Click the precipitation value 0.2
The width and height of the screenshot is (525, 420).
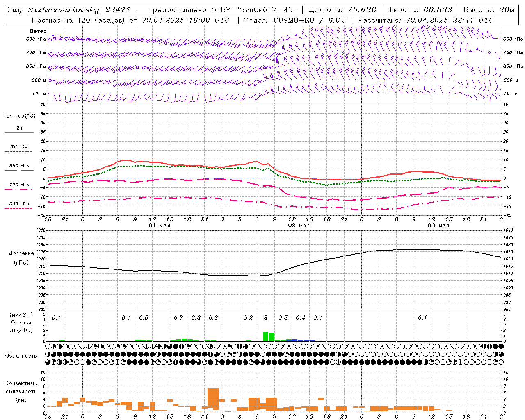point(248,318)
